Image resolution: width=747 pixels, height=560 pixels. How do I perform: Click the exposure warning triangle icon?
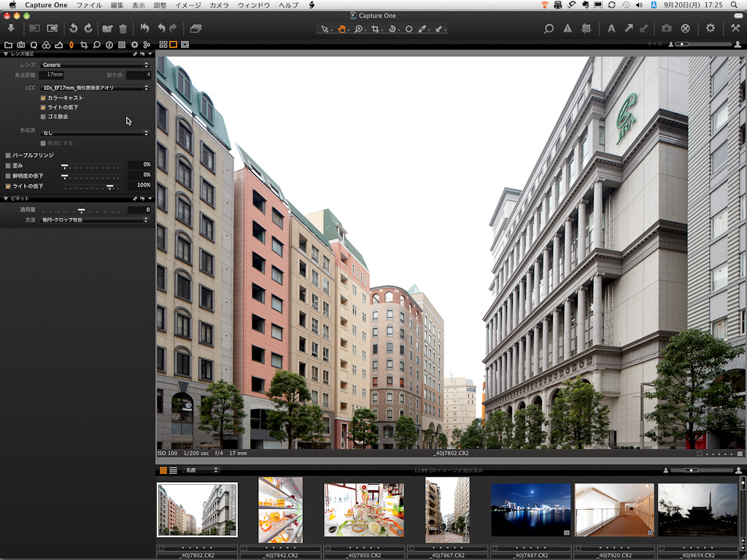pyautogui.click(x=568, y=28)
